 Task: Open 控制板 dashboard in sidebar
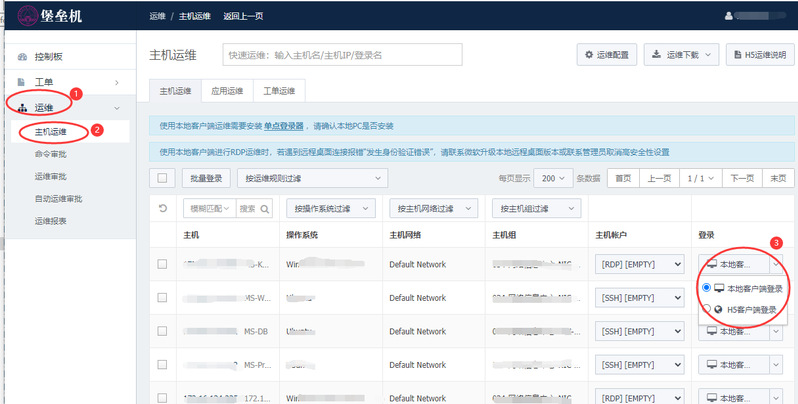pyautogui.click(x=49, y=57)
